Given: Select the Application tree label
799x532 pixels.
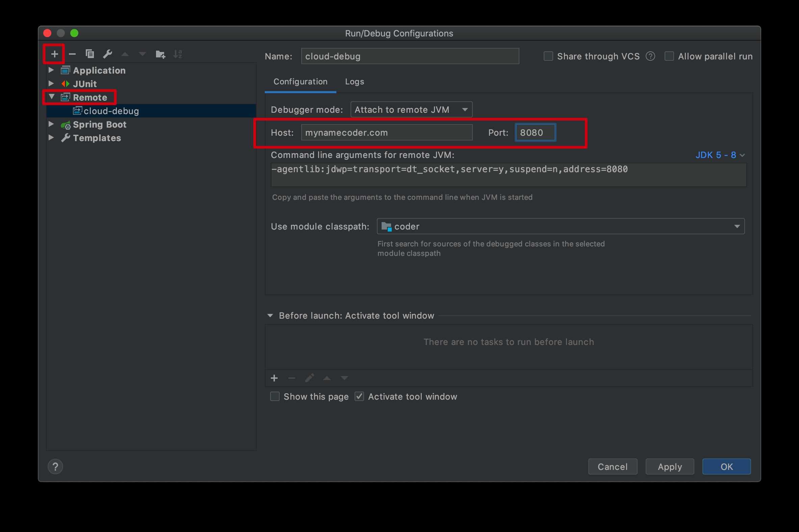Looking at the screenshot, I should (99, 70).
